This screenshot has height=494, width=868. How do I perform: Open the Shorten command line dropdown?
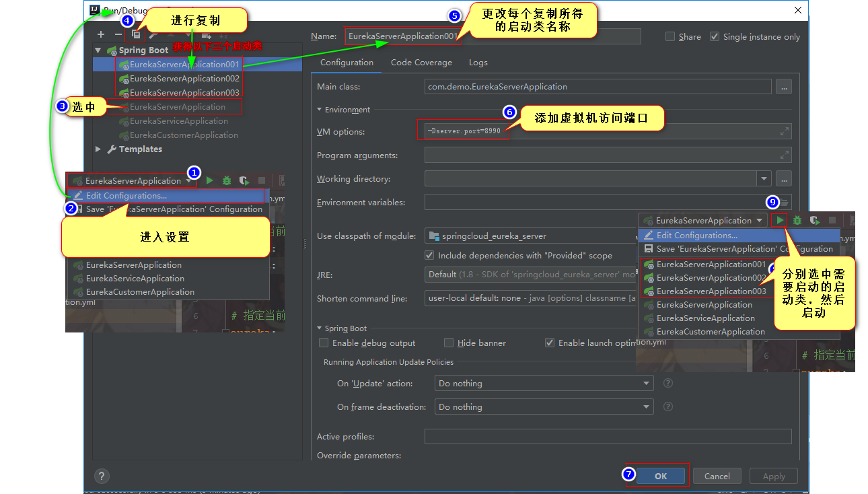click(x=531, y=299)
